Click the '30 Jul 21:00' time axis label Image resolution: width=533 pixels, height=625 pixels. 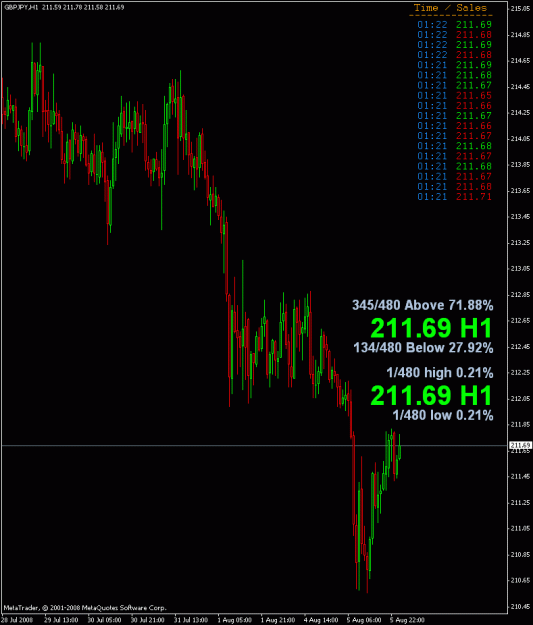148,620
